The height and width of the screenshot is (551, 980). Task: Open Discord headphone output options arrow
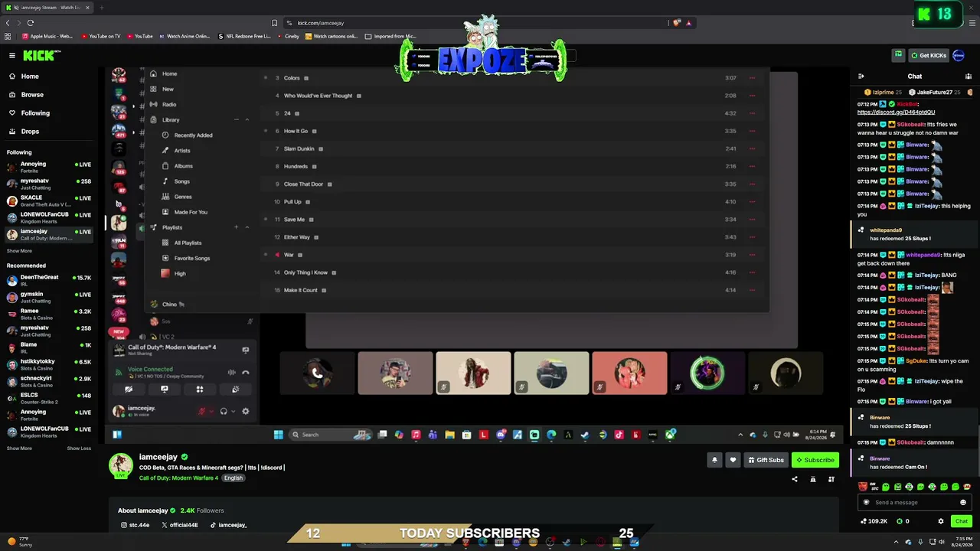tap(232, 412)
